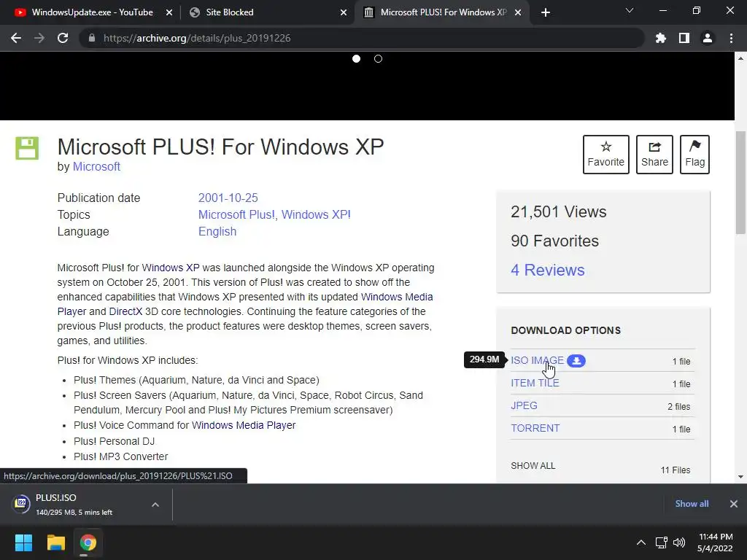Click the volume speaker tray icon
Screen dimensions: 747x560
pos(679,542)
